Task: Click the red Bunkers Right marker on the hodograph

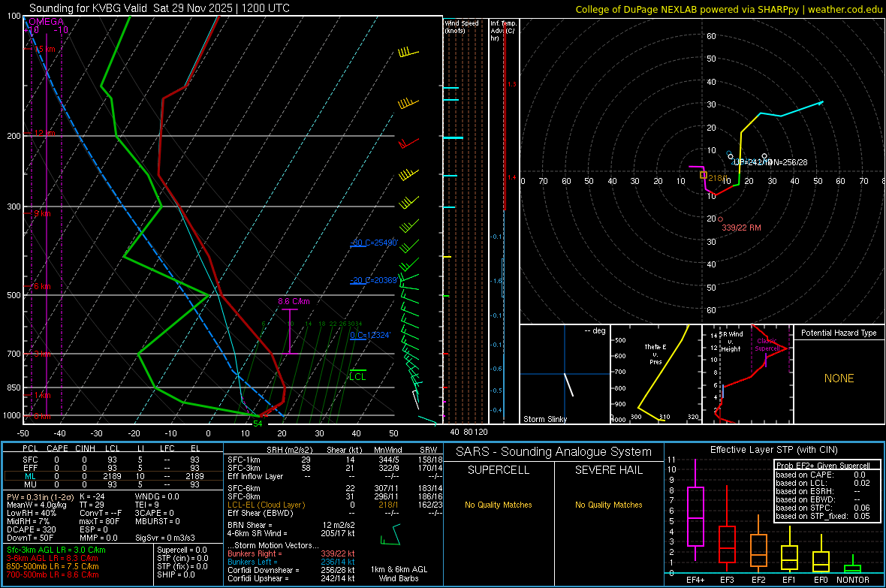Action: coord(720,219)
